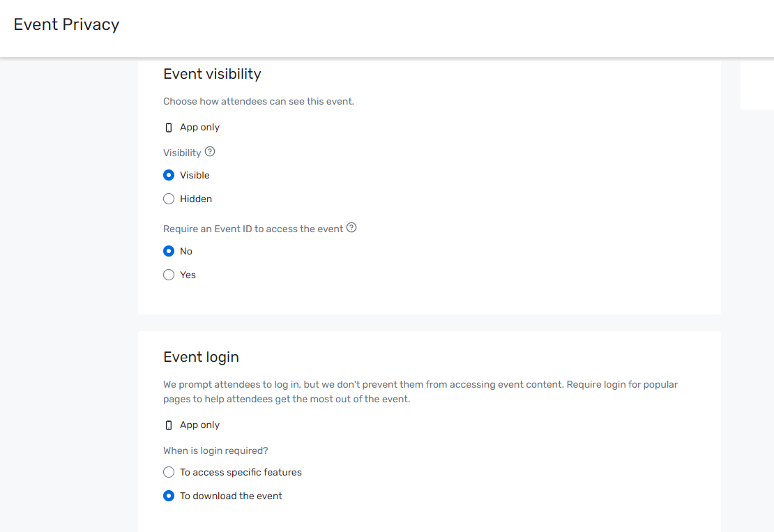The image size is (774, 532).
Task: Click 'When is login required?' label
Action: click(x=215, y=450)
